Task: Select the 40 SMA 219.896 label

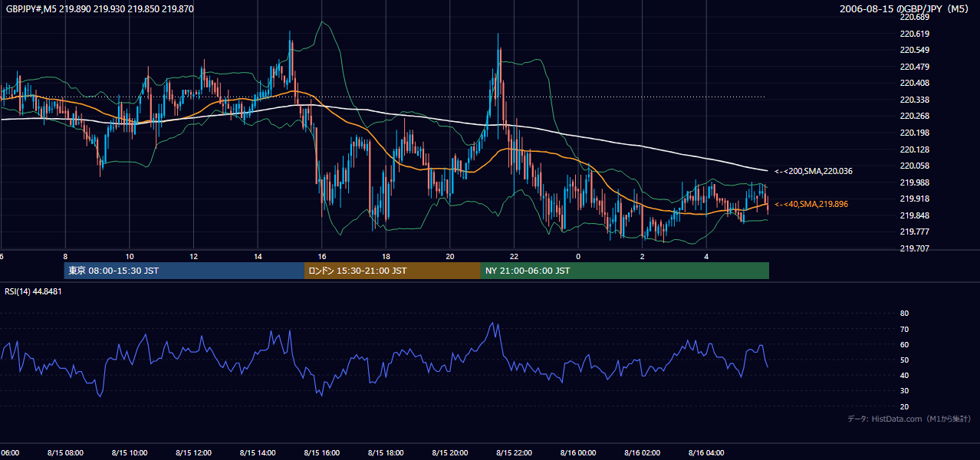Action: pyautogui.click(x=811, y=204)
